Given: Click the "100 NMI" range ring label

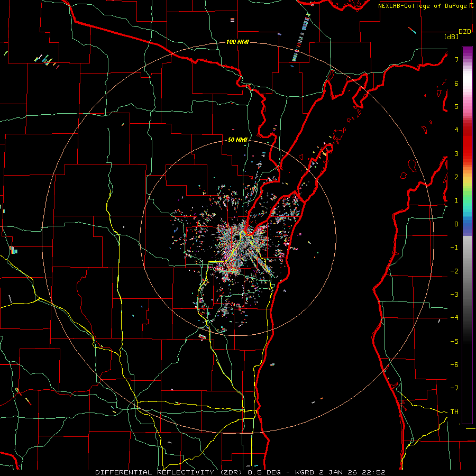Looking at the screenshot, I should pyautogui.click(x=237, y=42).
